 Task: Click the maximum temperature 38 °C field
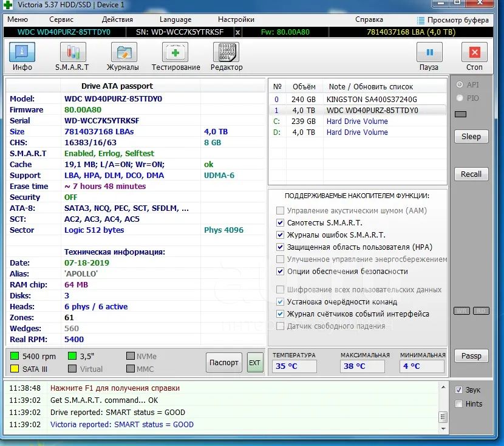tap(363, 366)
